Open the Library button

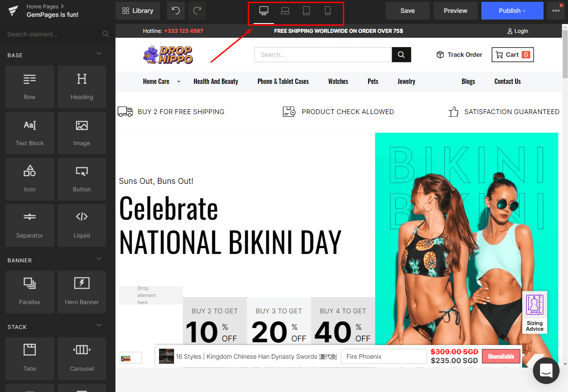point(138,11)
